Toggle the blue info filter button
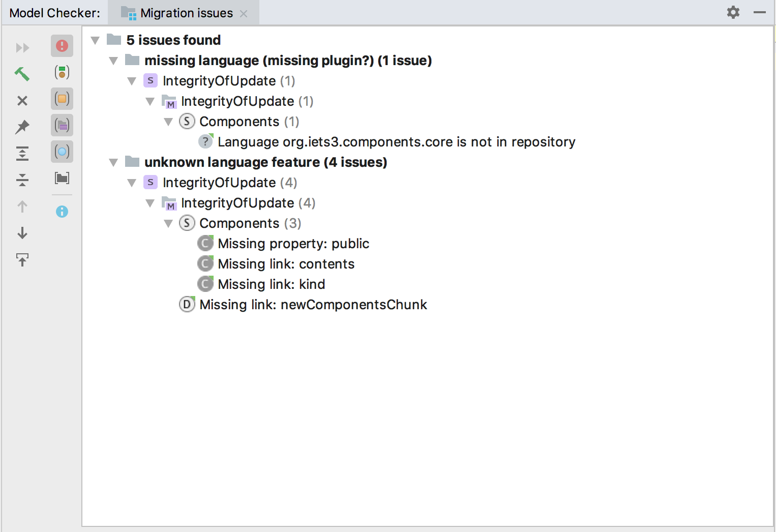776x532 pixels. tap(62, 212)
